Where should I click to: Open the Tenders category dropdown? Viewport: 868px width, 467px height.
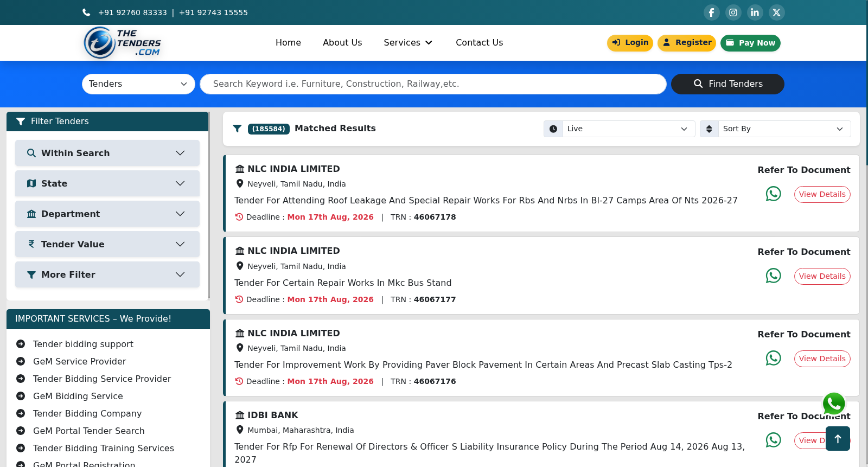138,84
